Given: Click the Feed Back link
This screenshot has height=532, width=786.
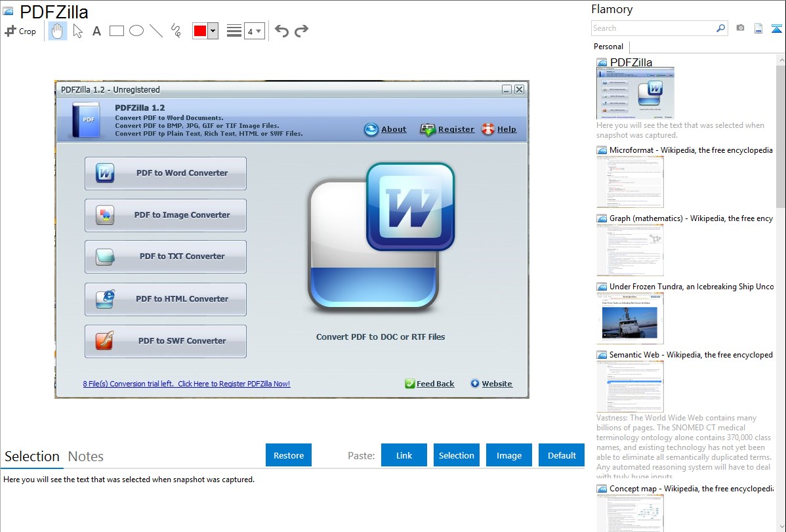Looking at the screenshot, I should pos(435,384).
